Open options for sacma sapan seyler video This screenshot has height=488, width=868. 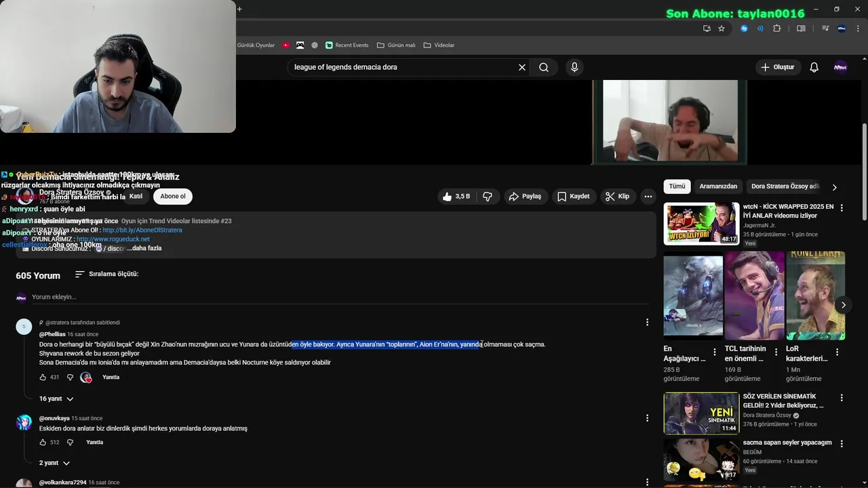point(842,444)
